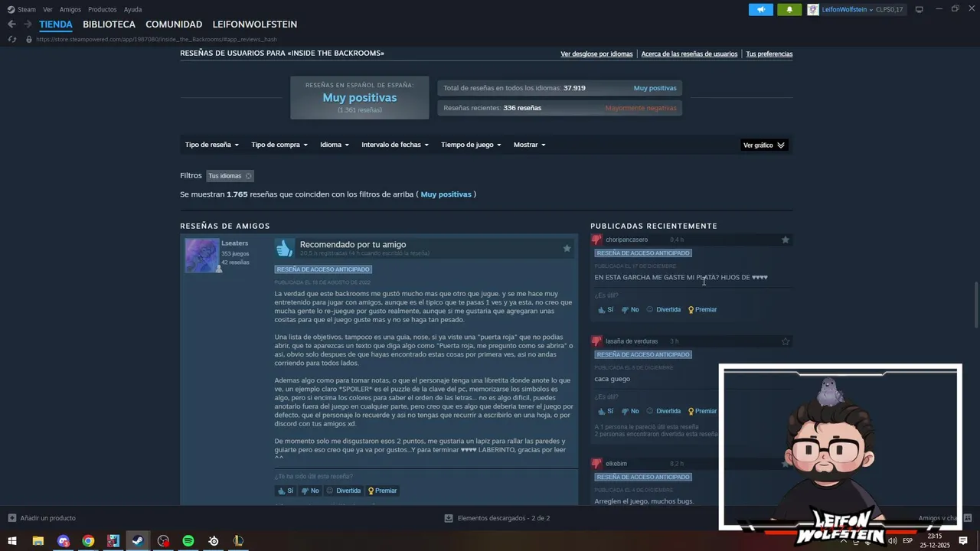Open League of Legends taskbar icon
Screen dimensions: 980x551
[238, 540]
